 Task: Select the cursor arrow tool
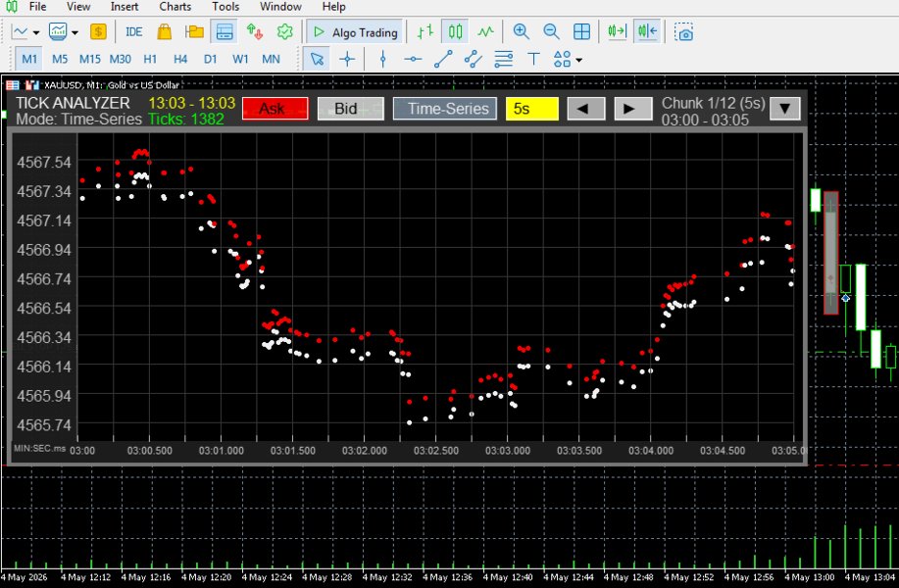coord(317,59)
